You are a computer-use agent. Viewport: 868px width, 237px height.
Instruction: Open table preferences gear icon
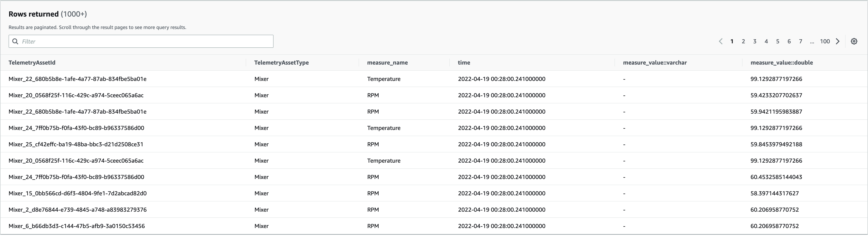click(x=854, y=41)
